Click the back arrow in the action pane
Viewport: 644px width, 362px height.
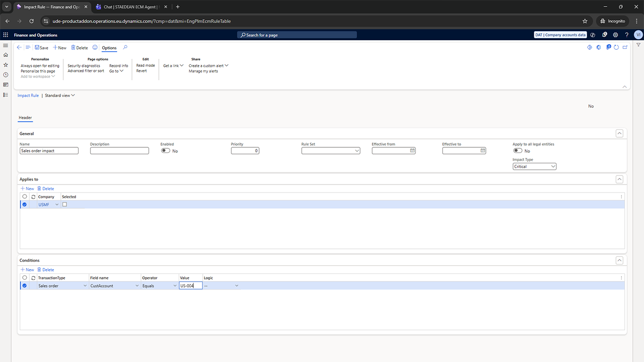pyautogui.click(x=19, y=47)
